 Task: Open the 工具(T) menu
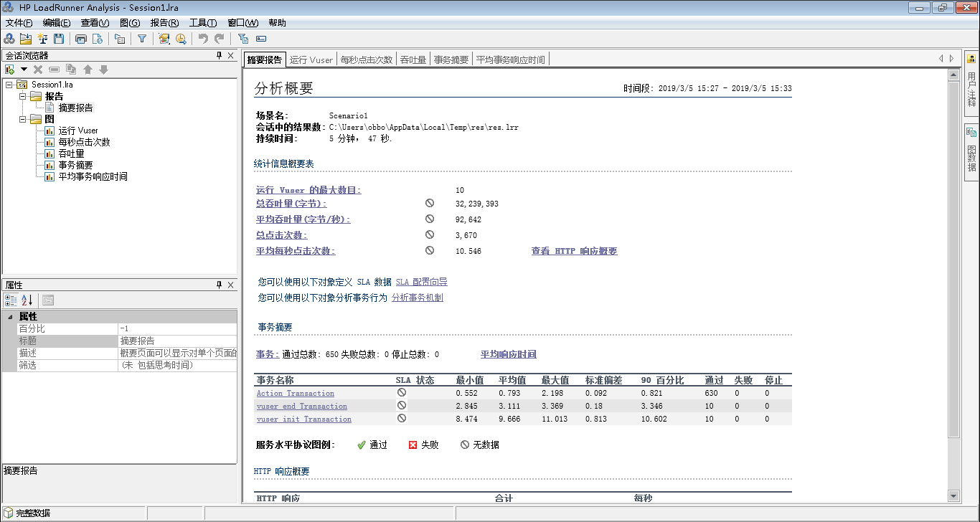[x=202, y=23]
